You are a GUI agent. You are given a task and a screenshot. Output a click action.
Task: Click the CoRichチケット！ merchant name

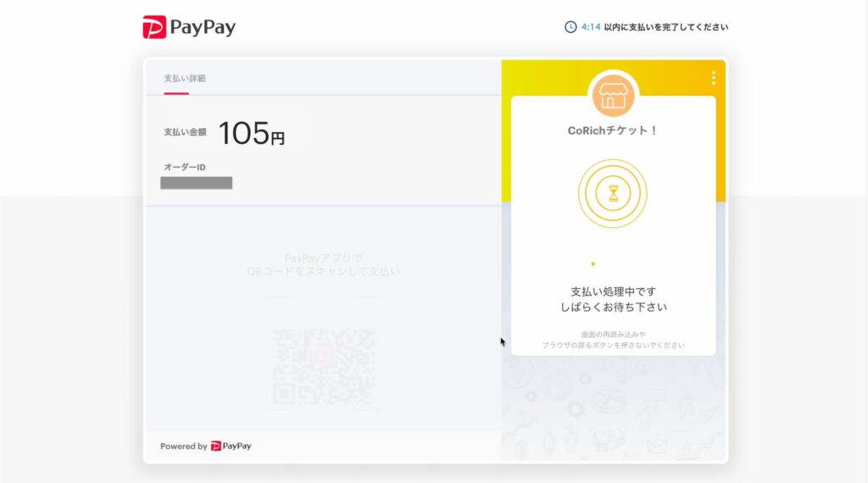coord(613,130)
